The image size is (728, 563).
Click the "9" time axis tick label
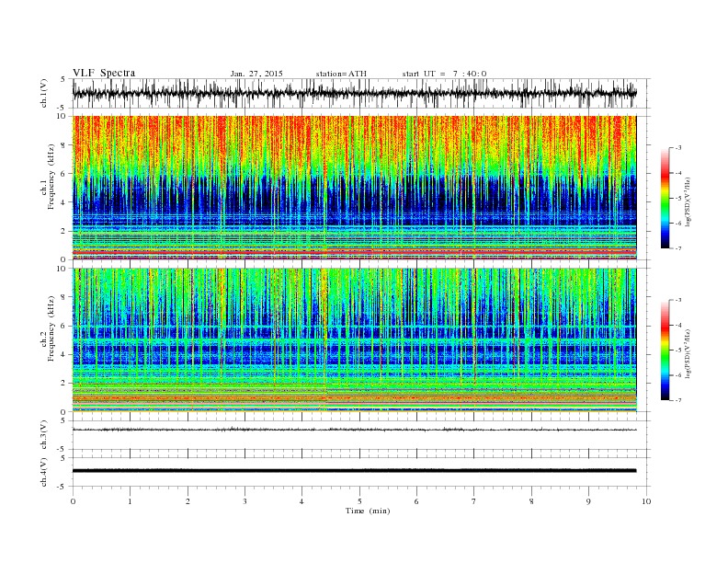click(x=588, y=501)
